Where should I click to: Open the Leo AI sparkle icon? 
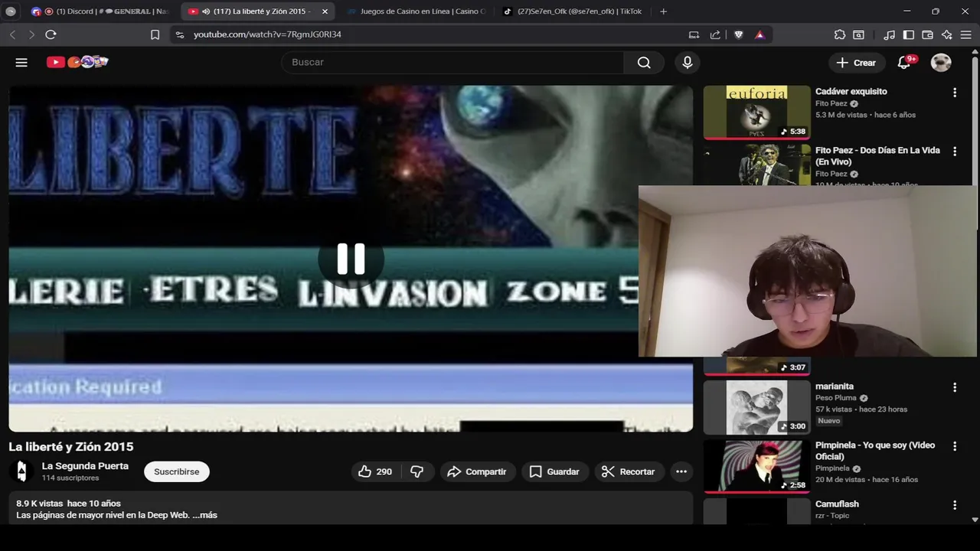[x=947, y=34]
